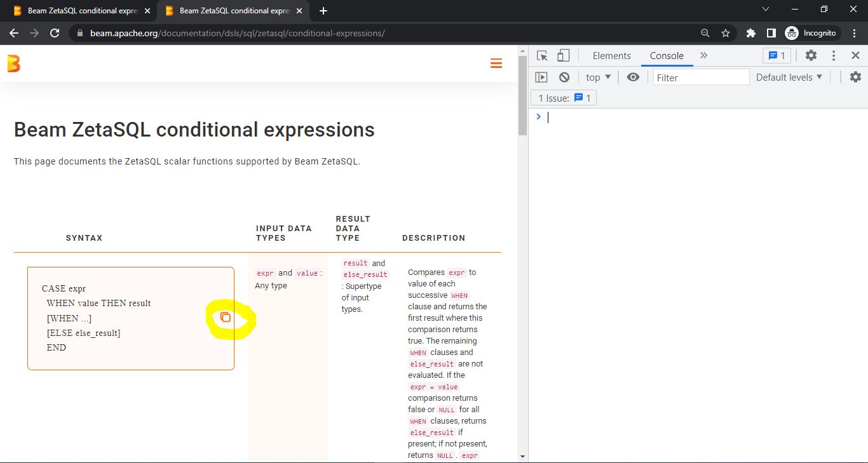
Task: Open the top JavaScript context dropdown
Action: pyautogui.click(x=598, y=77)
